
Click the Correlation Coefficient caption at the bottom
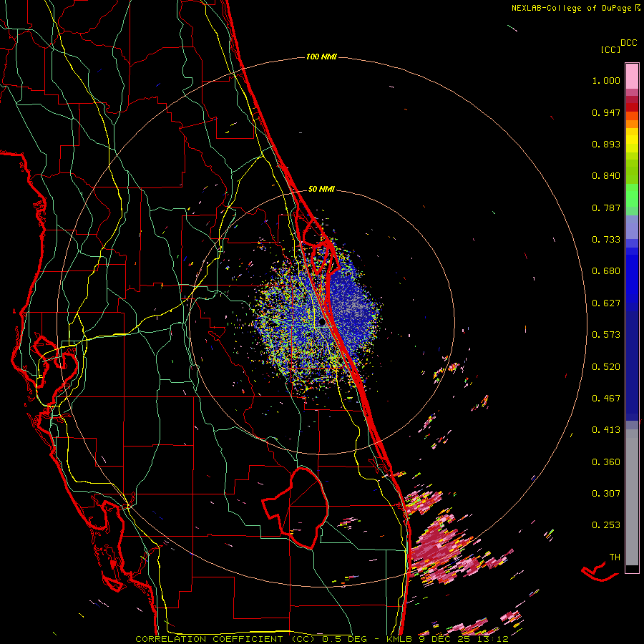(322, 639)
